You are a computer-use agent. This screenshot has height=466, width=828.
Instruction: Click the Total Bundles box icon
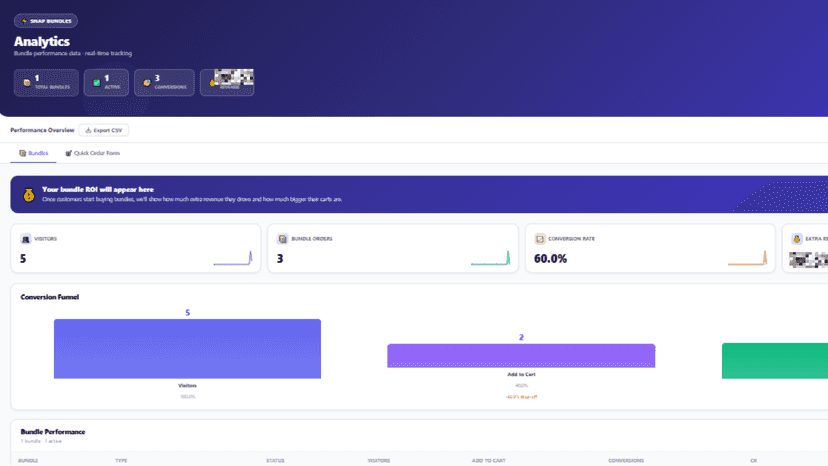(26, 82)
